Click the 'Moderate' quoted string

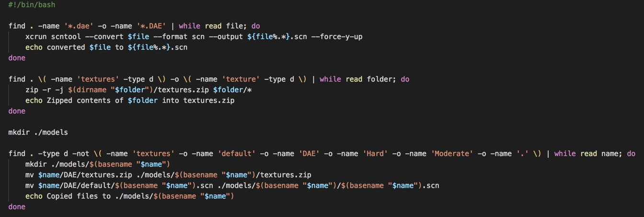pyautogui.click(x=452, y=154)
